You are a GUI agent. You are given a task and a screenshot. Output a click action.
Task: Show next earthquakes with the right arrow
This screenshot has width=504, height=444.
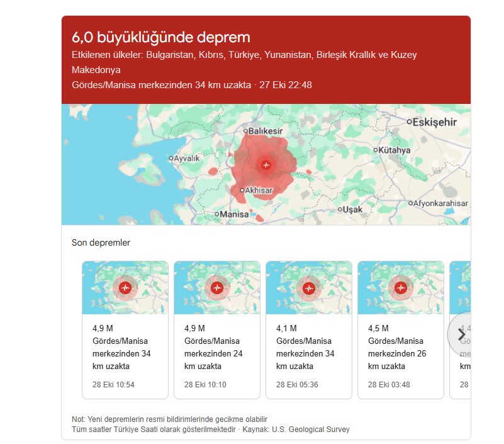(461, 334)
